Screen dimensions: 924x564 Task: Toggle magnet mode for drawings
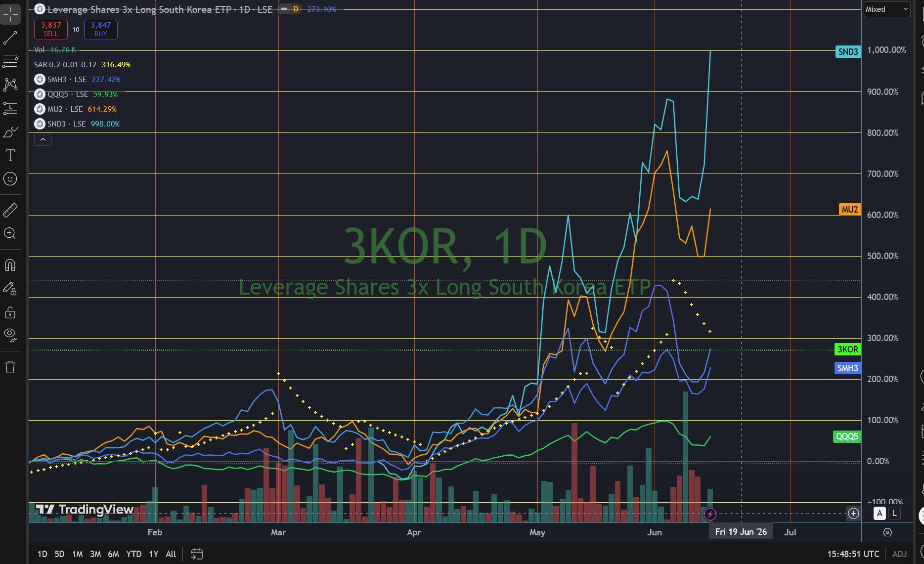click(10, 265)
